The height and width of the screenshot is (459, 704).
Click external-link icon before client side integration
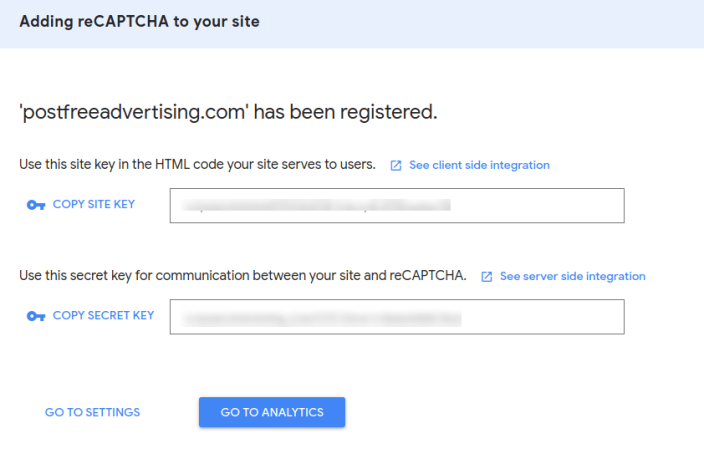pyautogui.click(x=396, y=165)
